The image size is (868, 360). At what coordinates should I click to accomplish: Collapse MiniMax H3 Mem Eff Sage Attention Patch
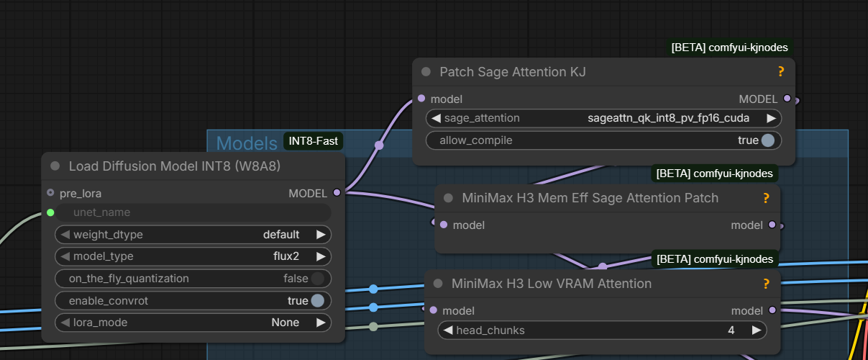448,198
